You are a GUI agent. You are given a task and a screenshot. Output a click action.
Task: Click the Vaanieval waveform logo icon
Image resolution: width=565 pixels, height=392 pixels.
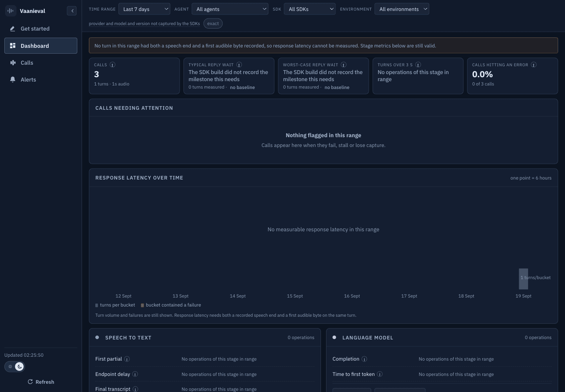coord(11,11)
